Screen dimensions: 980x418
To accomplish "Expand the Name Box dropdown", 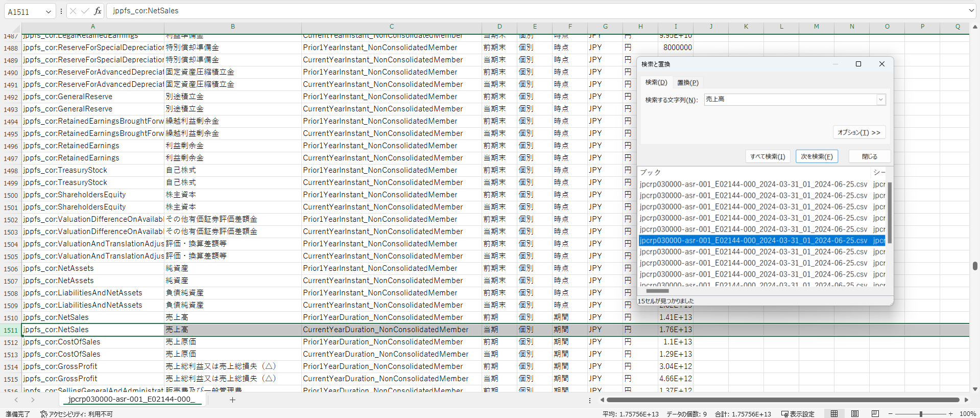I will [48, 11].
